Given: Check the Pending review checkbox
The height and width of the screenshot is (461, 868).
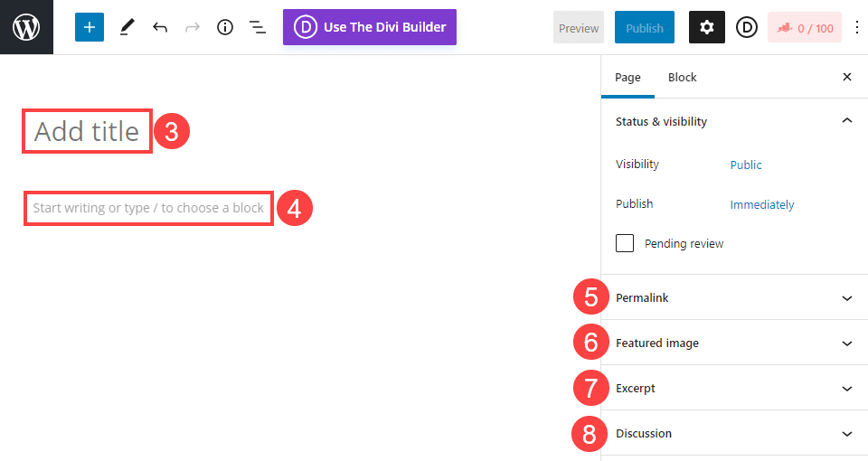Looking at the screenshot, I should point(625,243).
